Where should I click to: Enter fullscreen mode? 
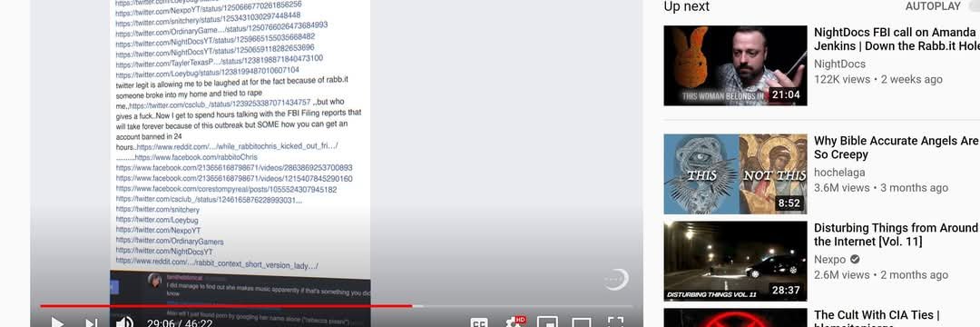pos(615,322)
